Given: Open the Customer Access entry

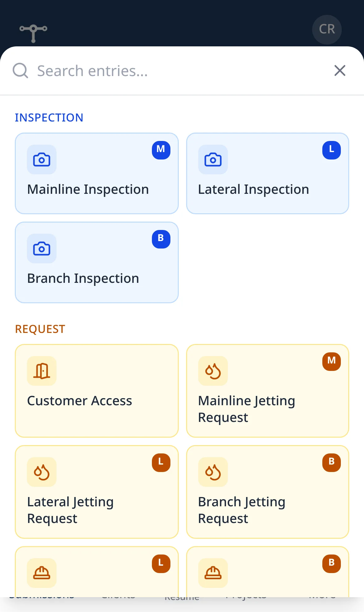Looking at the screenshot, I should tap(97, 391).
